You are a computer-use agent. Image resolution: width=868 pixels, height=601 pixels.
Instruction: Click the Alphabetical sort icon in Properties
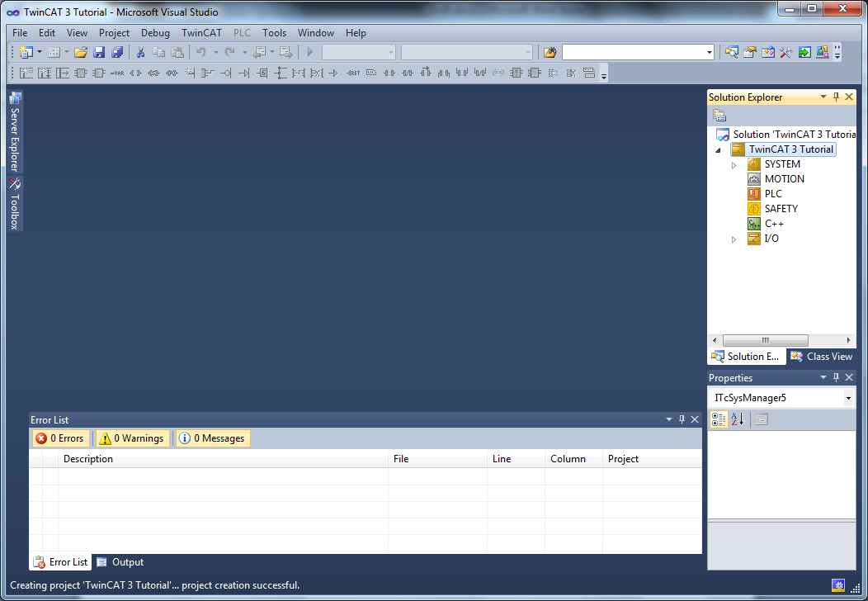pos(738,420)
